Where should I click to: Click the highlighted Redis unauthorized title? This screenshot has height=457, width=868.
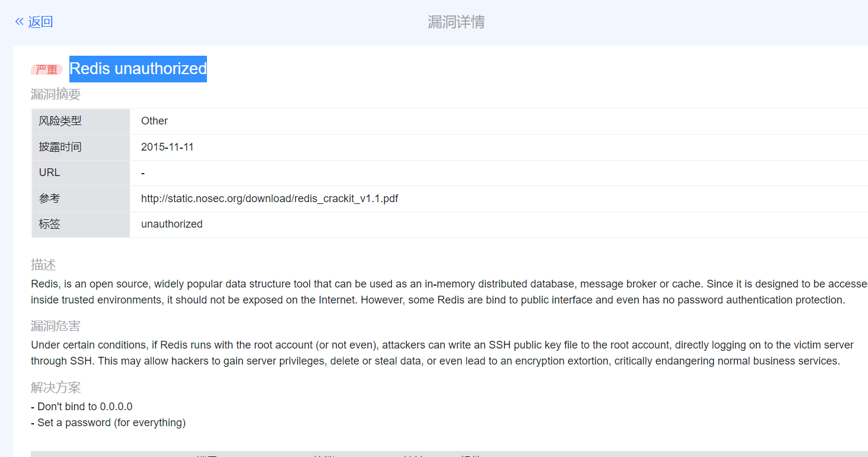[x=138, y=69]
